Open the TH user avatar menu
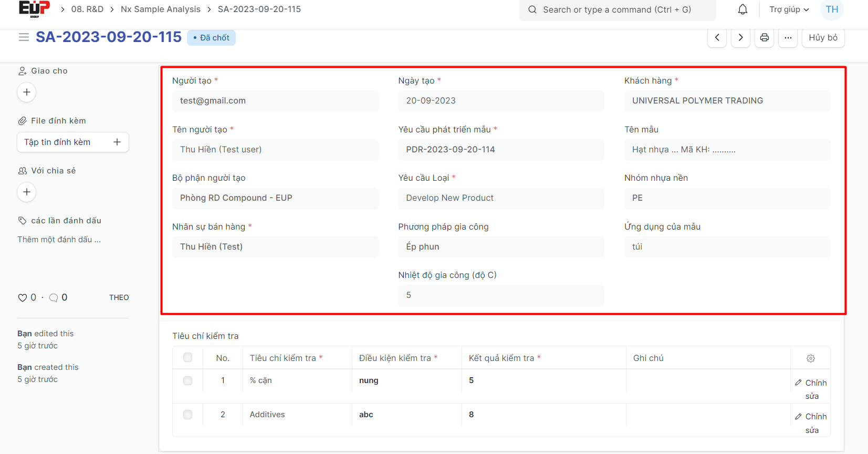Image resolution: width=868 pixels, height=454 pixels. (x=832, y=9)
